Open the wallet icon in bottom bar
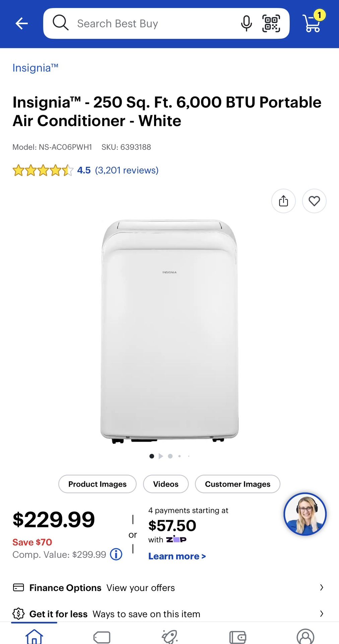This screenshot has width=339, height=644. pos(238,637)
